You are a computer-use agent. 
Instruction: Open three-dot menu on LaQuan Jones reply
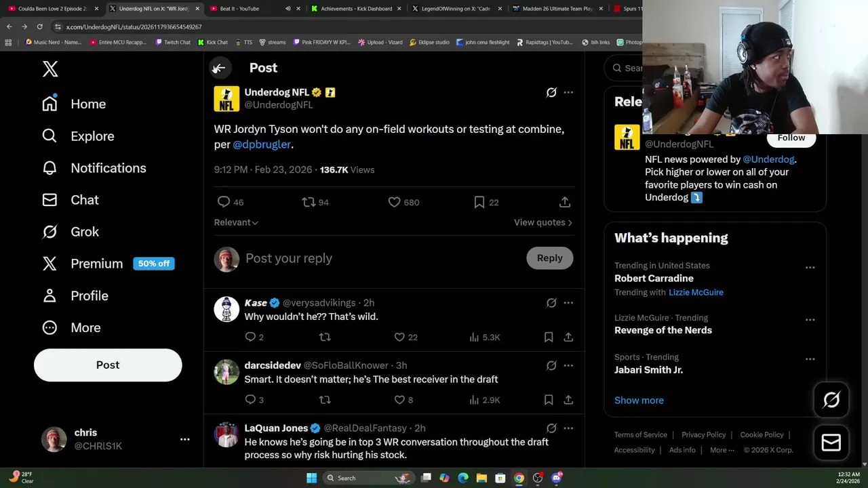[x=568, y=428]
